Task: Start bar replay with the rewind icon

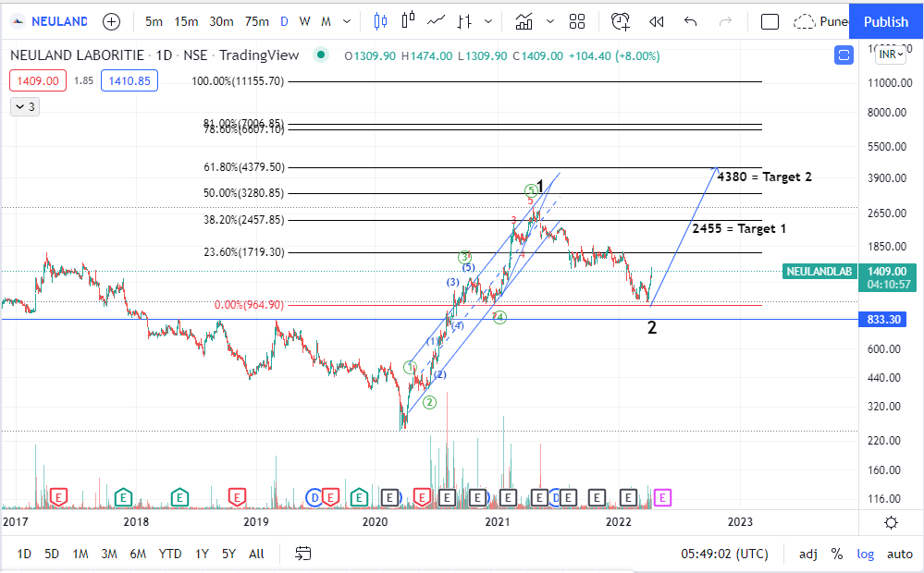Action: tap(657, 22)
